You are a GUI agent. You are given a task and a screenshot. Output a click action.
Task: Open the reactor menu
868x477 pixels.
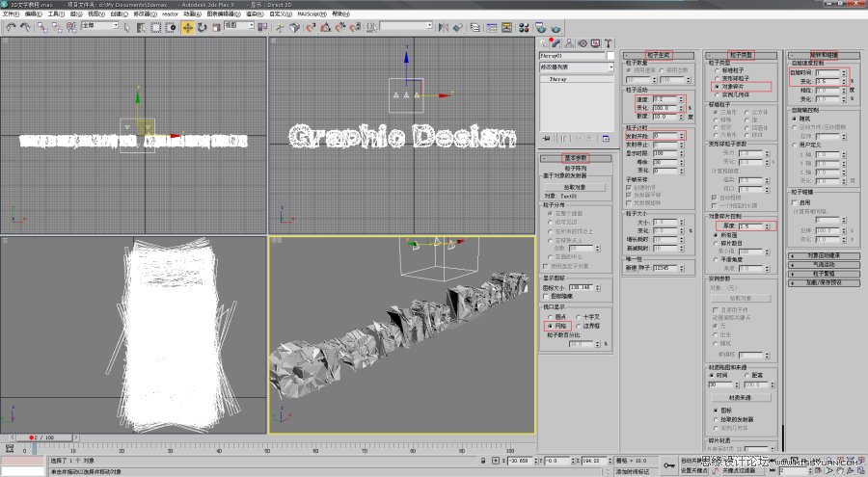tap(170, 13)
